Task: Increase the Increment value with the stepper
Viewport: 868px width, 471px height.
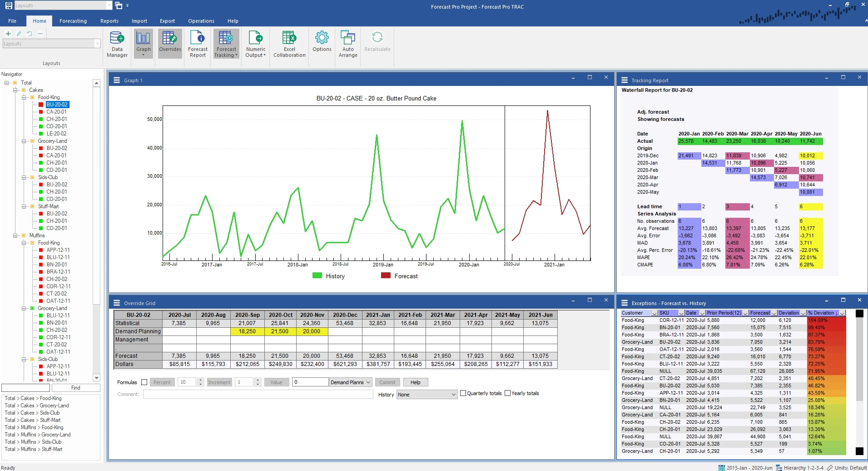Action: pos(257,380)
